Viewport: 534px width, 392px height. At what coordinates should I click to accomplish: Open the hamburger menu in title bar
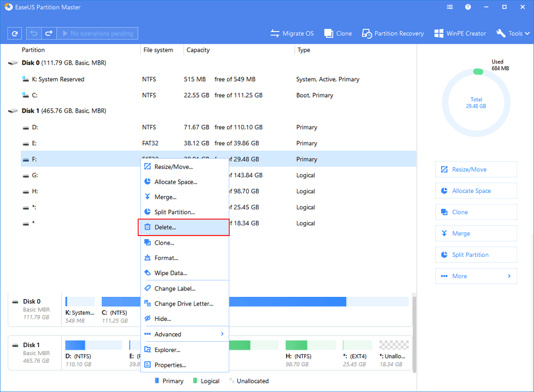450,7
